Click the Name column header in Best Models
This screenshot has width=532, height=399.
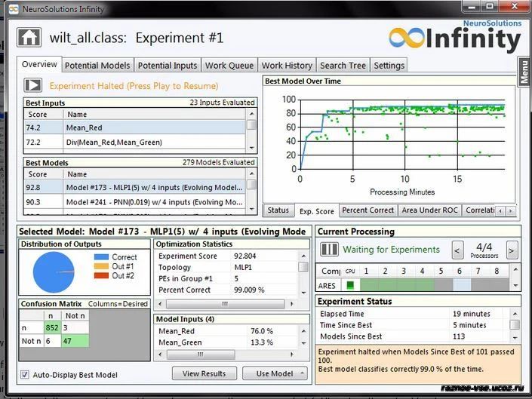pyautogui.click(x=155, y=174)
